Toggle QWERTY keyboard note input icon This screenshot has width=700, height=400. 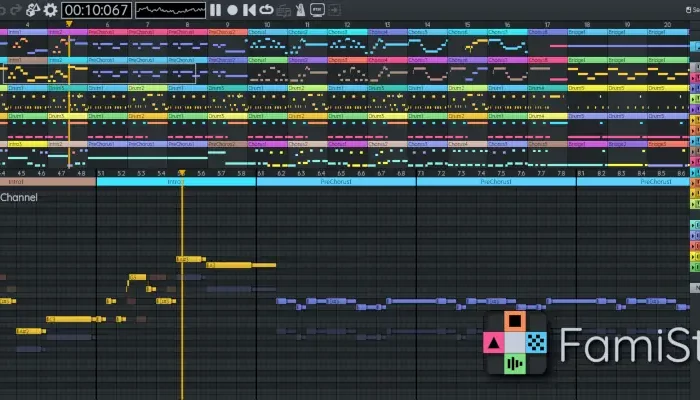[283, 10]
